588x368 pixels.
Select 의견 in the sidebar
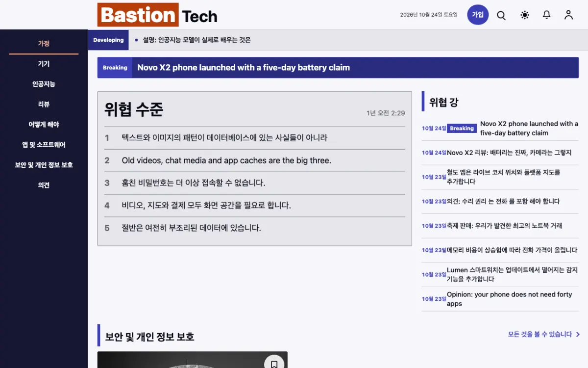click(44, 185)
